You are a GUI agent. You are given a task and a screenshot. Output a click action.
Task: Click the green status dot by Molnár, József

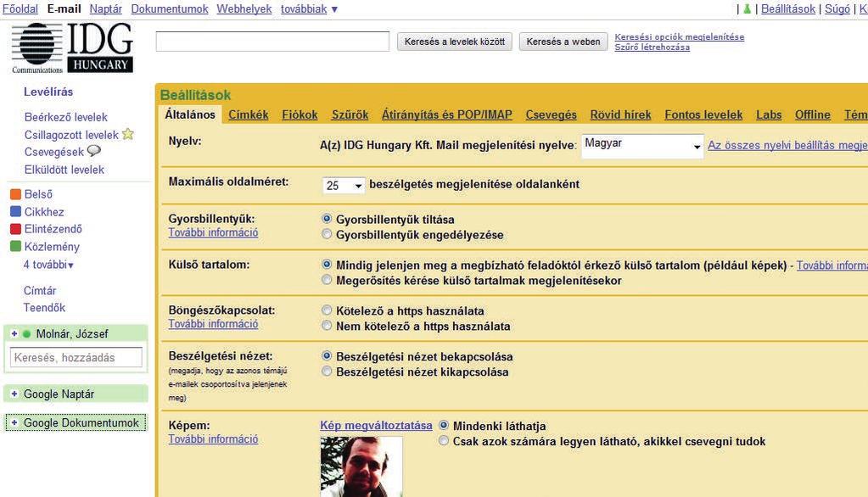coord(26,333)
